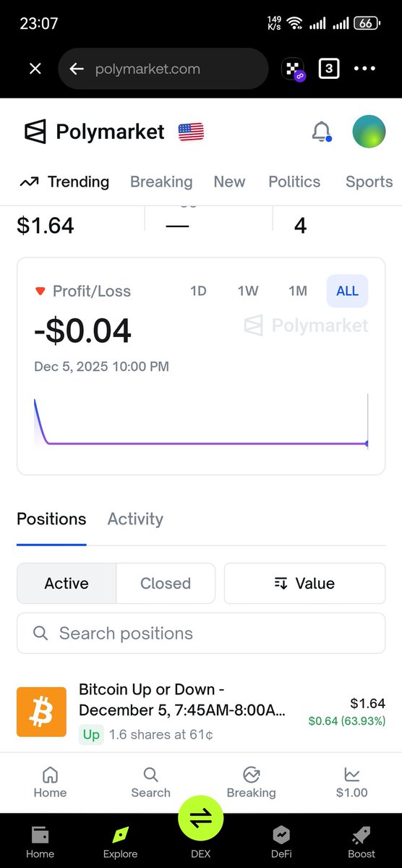Open the profile avatar menu
Screen dimensions: 402x868
coord(369,132)
